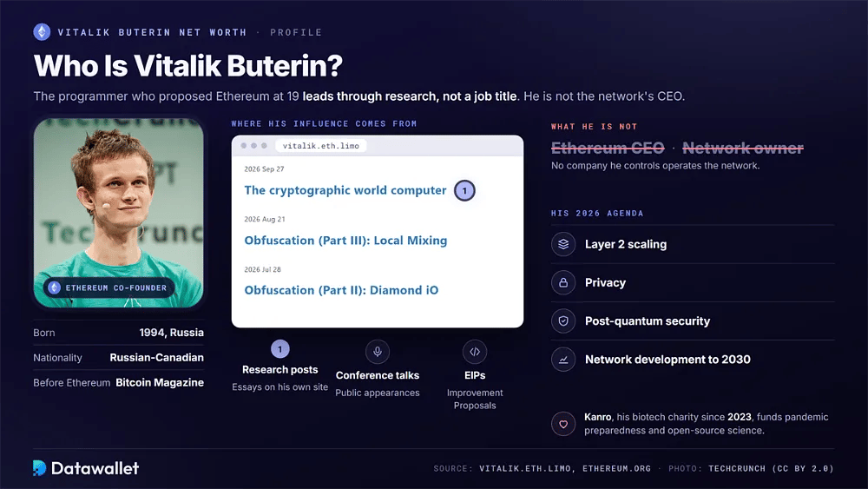The width and height of the screenshot is (868, 489).
Task: Click the Who Is Vitalik Buterin? headline
Action: [188, 66]
